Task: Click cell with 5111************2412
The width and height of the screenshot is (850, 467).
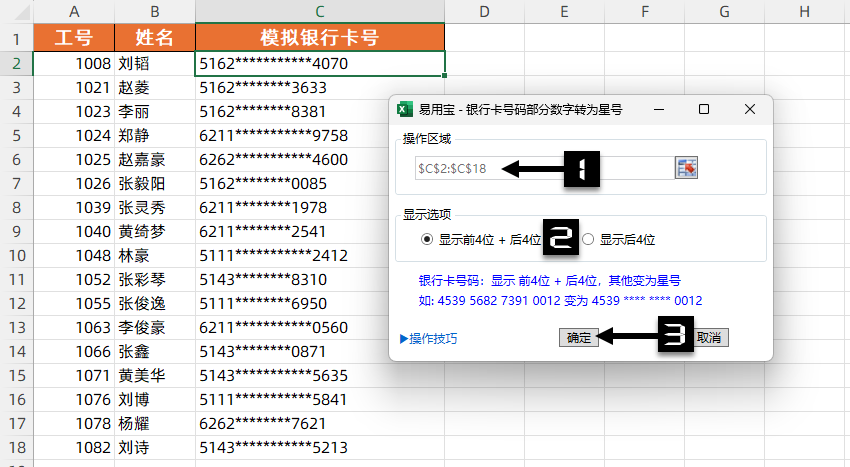Action: [293, 255]
